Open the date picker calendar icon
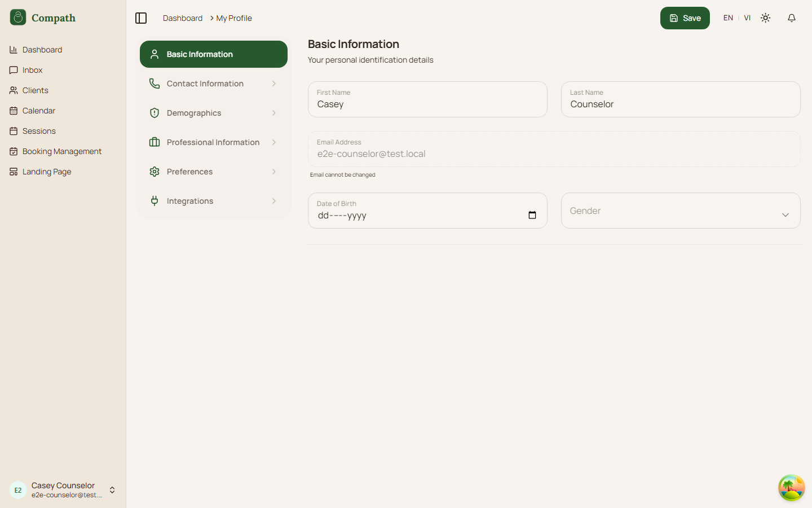Viewport: 812px width, 508px height. pos(532,215)
